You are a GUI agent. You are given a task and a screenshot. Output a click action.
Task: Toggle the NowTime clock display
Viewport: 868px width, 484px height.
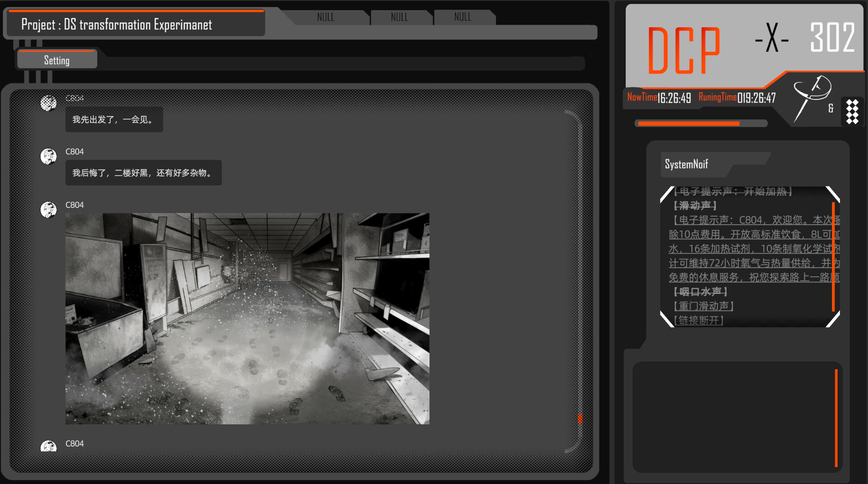(659, 97)
